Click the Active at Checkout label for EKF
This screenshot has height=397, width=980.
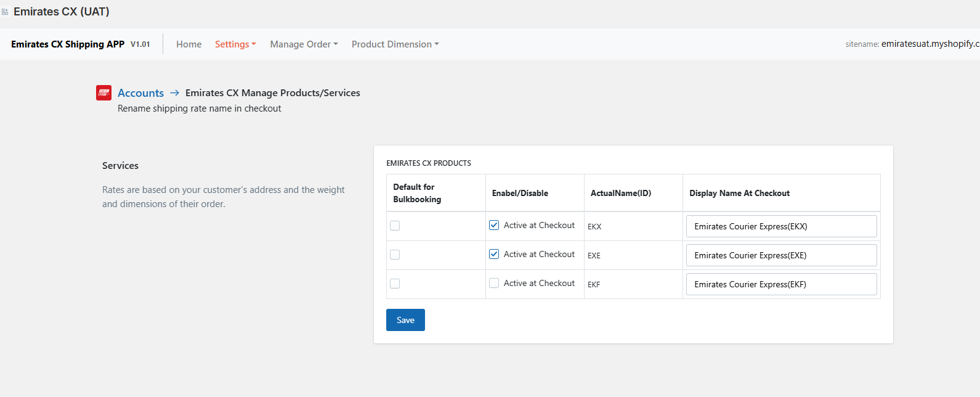[x=539, y=283]
